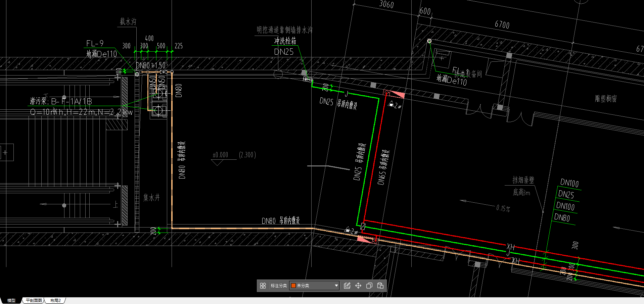Click the 雕塑橱窗 room label
This screenshot has width=644, height=304.
(606, 99)
